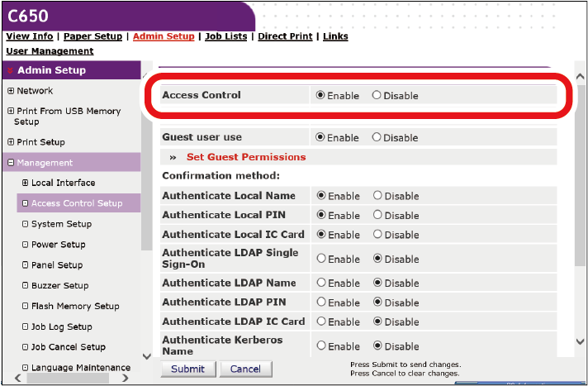Viewport: 588px width, 386px height.
Task: Select Disable for Access Control
Action: pyautogui.click(x=377, y=96)
